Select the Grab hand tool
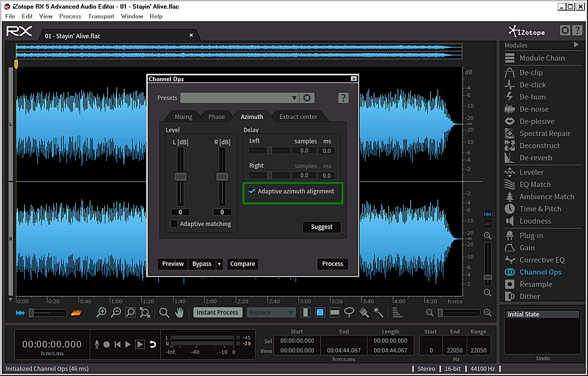The image size is (588, 376). (x=179, y=312)
